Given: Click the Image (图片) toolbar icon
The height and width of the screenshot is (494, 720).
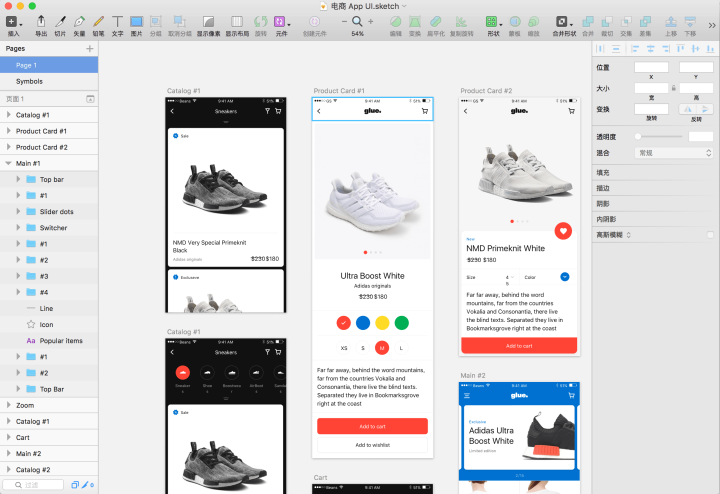Looking at the screenshot, I should (136, 22).
